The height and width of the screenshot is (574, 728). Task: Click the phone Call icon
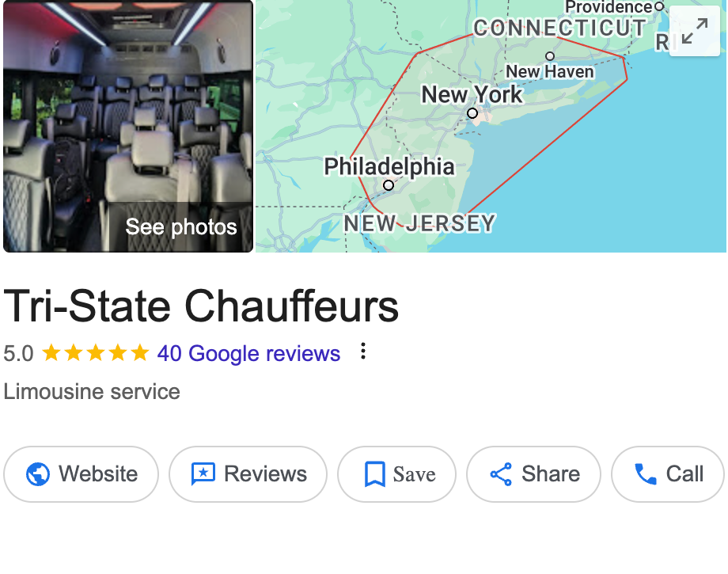(x=646, y=474)
